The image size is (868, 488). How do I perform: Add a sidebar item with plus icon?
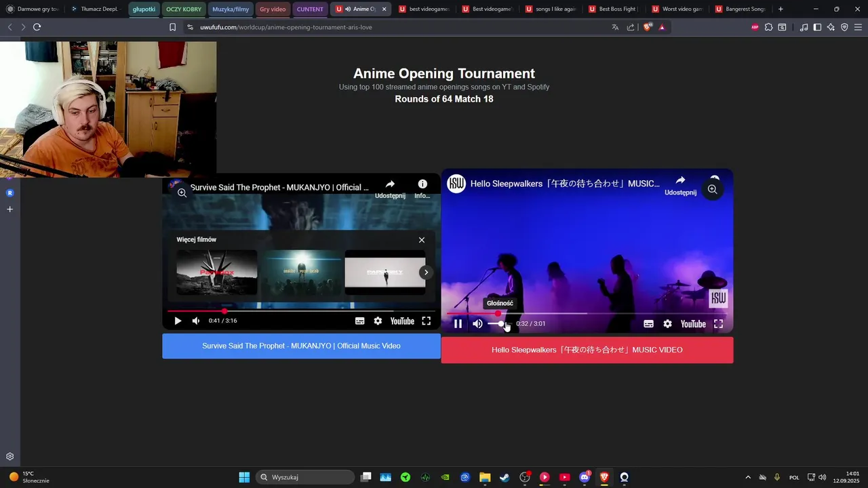(x=9, y=209)
